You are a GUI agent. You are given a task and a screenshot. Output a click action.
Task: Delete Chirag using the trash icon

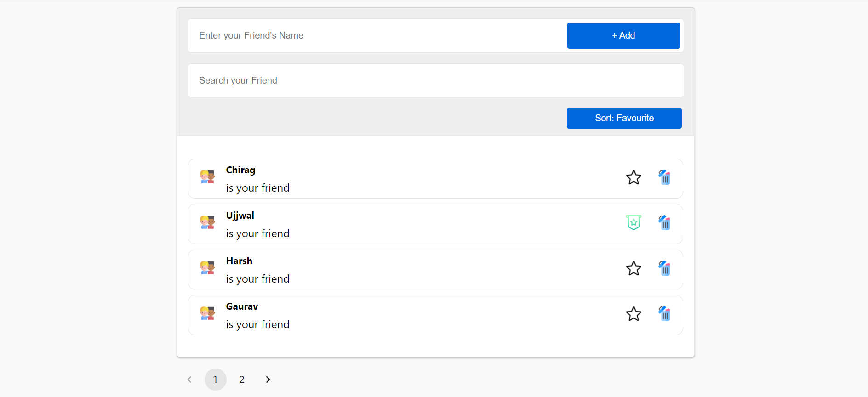[x=664, y=177]
